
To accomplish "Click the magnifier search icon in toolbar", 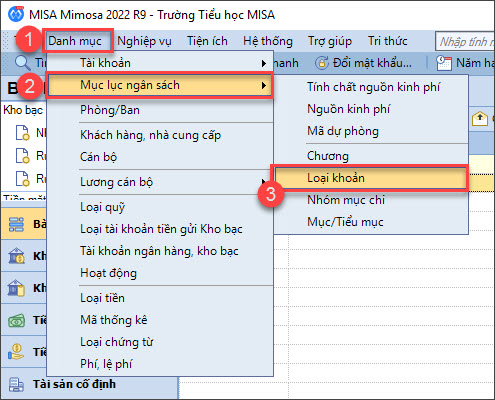I will pos(22,63).
